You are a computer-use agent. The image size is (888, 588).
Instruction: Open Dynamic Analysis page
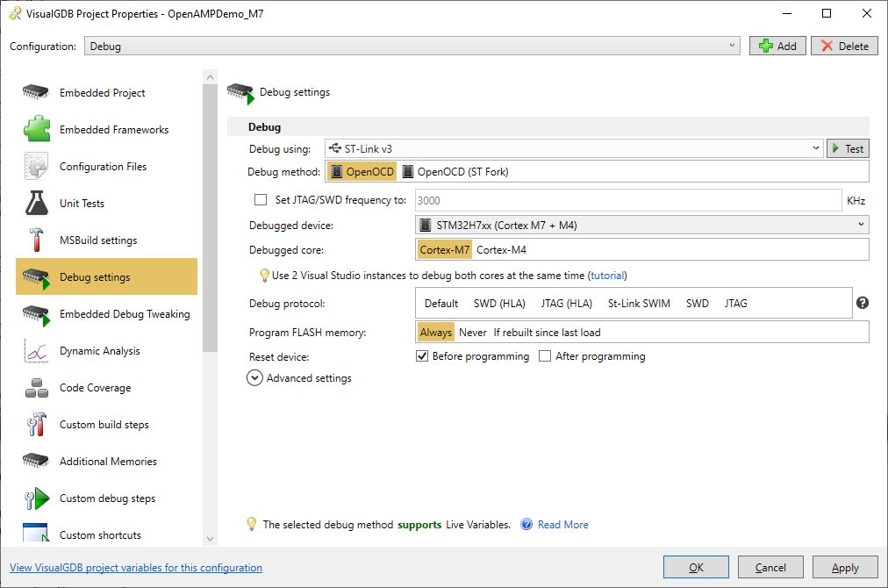point(106,351)
